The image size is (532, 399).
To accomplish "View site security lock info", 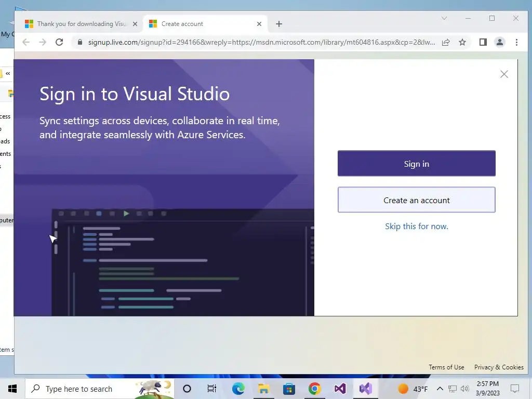I will 79,42.
